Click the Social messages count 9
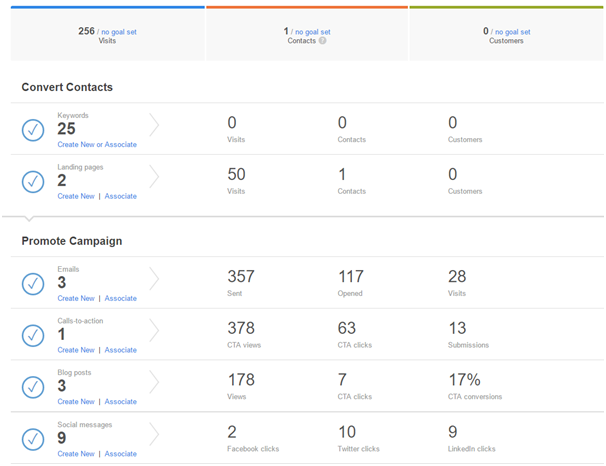The height and width of the screenshot is (466, 606). pos(62,438)
